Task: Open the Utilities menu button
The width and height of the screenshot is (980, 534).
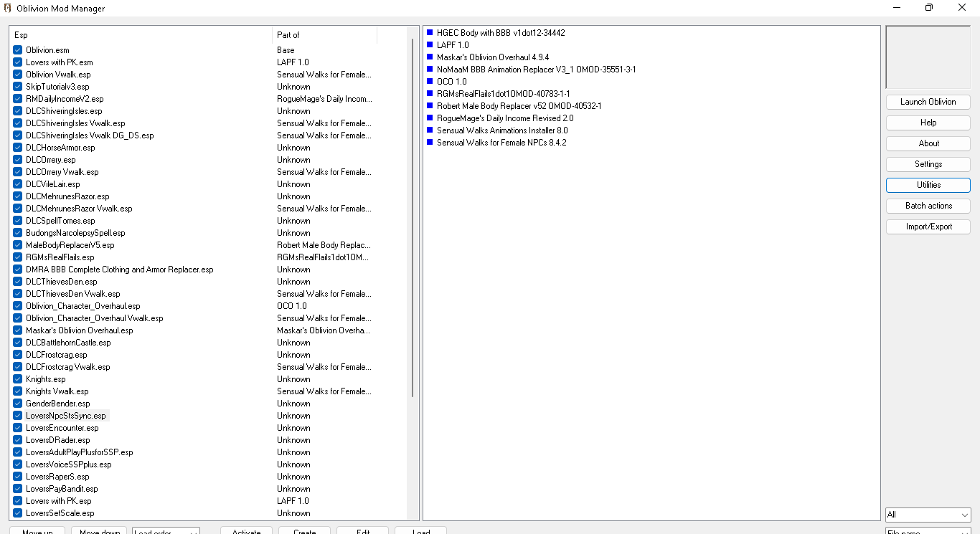Action: pyautogui.click(x=928, y=185)
